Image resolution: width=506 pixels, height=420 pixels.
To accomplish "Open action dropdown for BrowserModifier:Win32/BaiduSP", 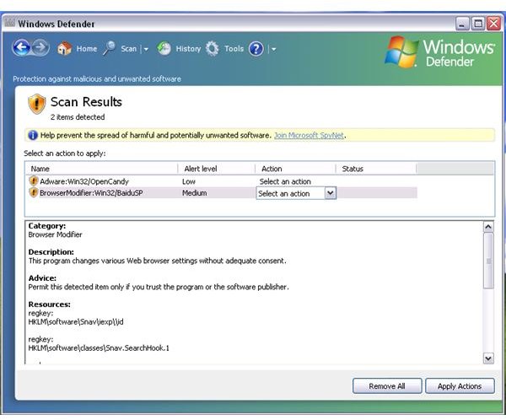I will 331,193.
